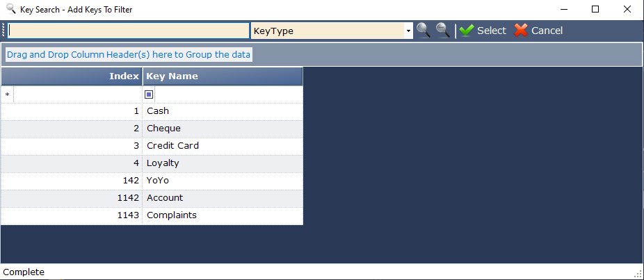The width and height of the screenshot is (644, 280).
Task: Click the Index filter row cell
Action: 78,94
